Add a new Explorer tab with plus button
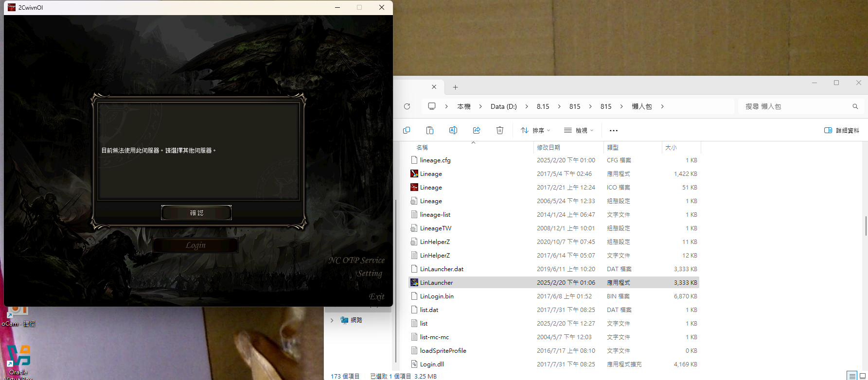 (455, 87)
